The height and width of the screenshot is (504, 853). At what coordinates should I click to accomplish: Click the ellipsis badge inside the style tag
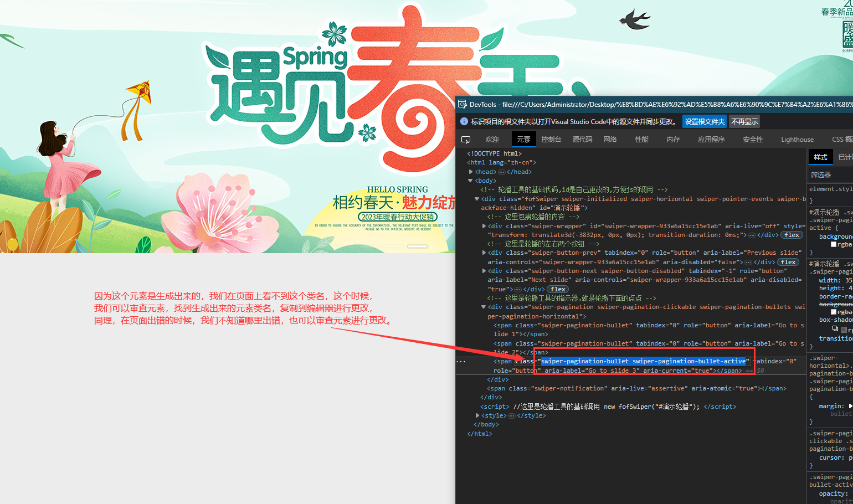point(512,415)
